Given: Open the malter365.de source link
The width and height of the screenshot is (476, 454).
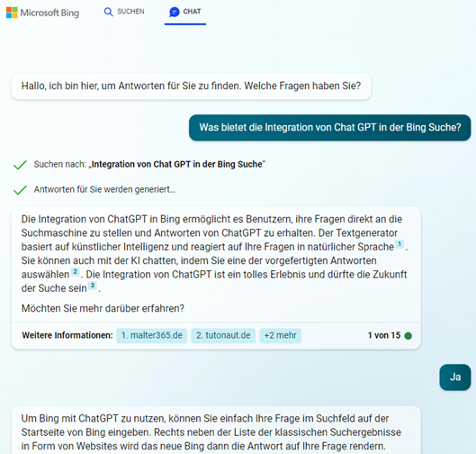Looking at the screenshot, I should pyautogui.click(x=151, y=335).
